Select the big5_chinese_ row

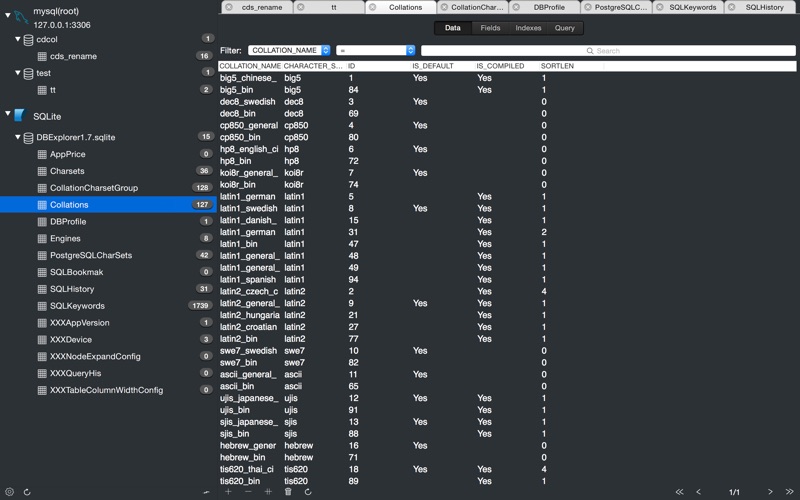(507, 78)
